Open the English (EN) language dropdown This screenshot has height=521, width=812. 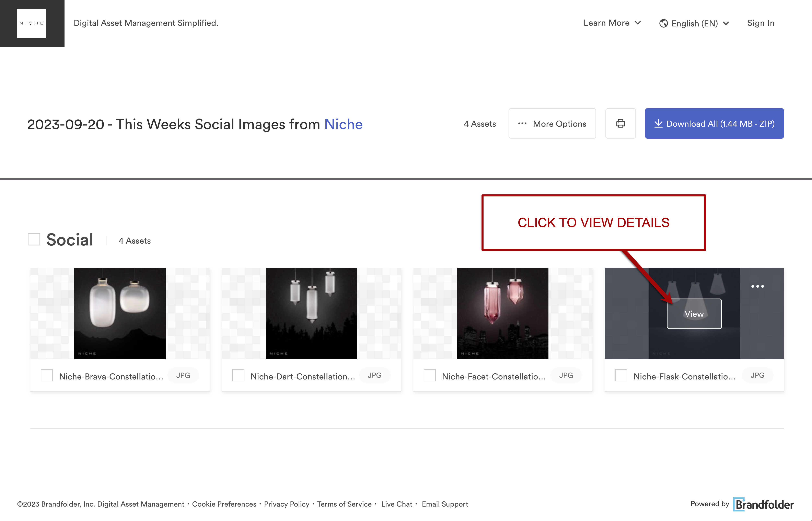(x=694, y=23)
